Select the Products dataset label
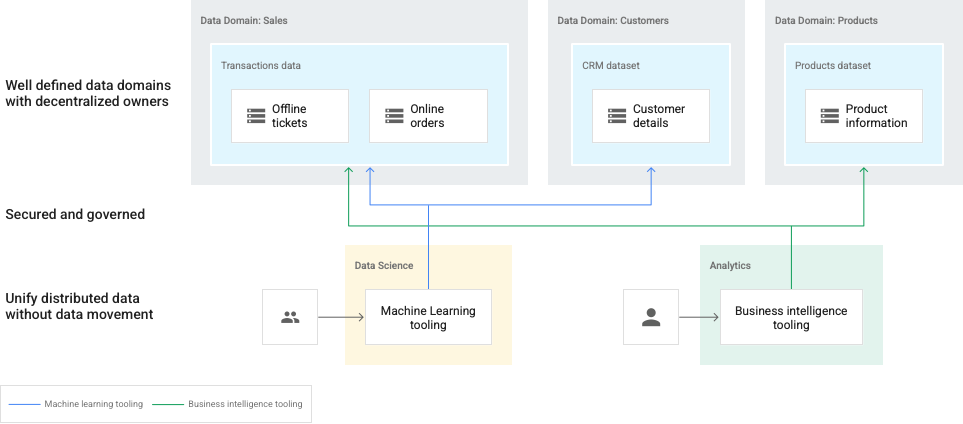Screen dimensions: 963x424 click(832, 66)
